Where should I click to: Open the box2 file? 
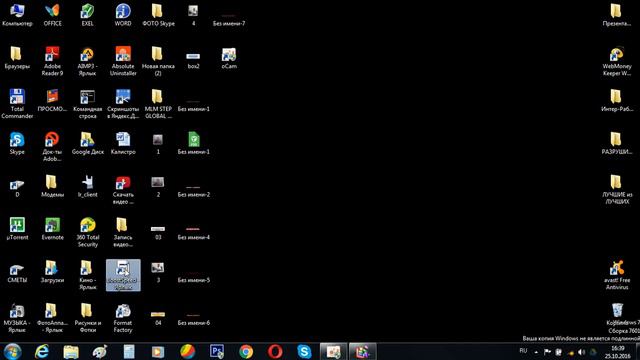click(x=193, y=60)
